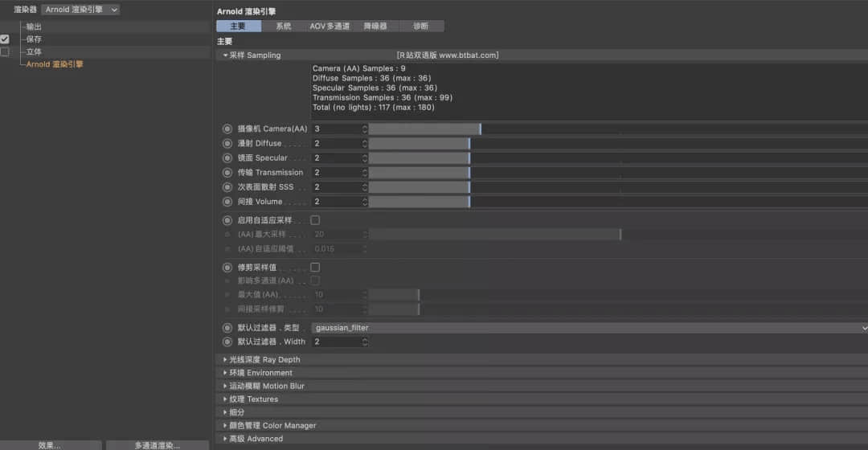
Task: Click the keyframe dot beside 间接 Volume
Action: pyautogui.click(x=227, y=201)
